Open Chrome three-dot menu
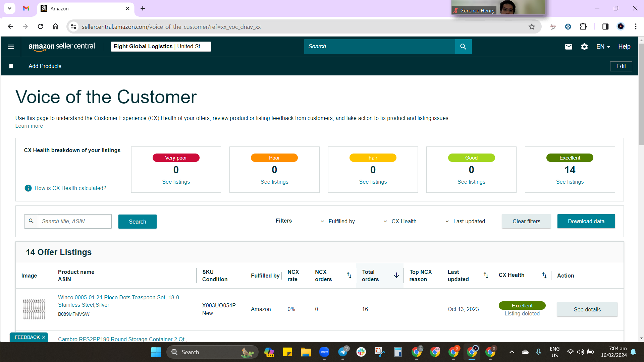The height and width of the screenshot is (362, 644). point(636,26)
